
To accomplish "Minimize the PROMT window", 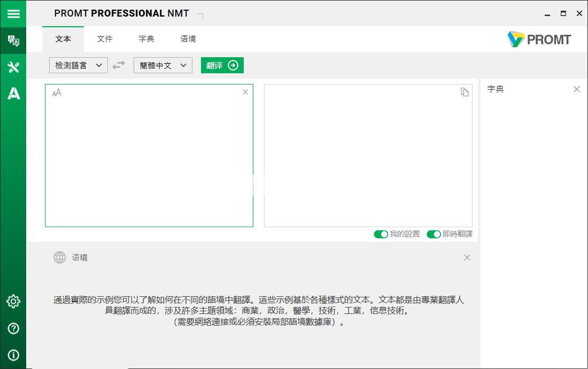I will [x=547, y=14].
